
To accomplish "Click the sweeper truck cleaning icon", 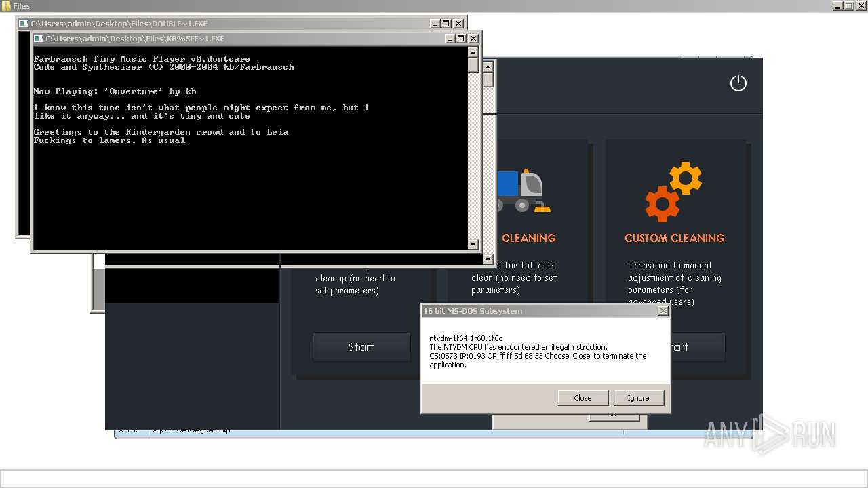I will coord(524,192).
